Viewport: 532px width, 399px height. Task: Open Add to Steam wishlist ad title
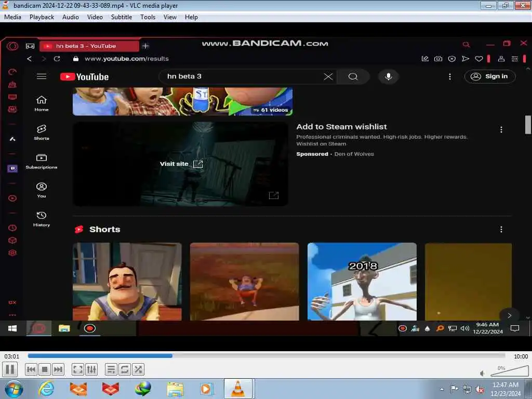click(341, 127)
